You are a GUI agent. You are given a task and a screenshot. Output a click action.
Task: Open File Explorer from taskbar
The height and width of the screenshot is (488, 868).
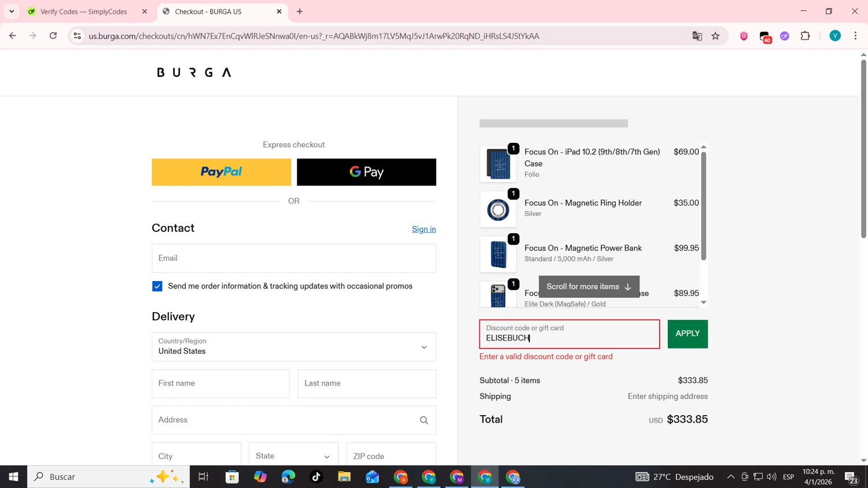point(344,477)
